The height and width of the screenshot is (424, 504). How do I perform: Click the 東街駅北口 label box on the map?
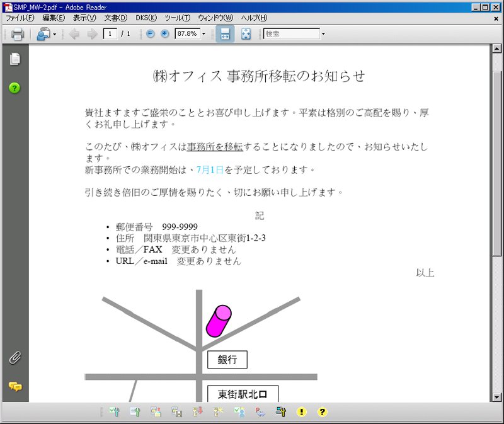pyautogui.click(x=243, y=394)
